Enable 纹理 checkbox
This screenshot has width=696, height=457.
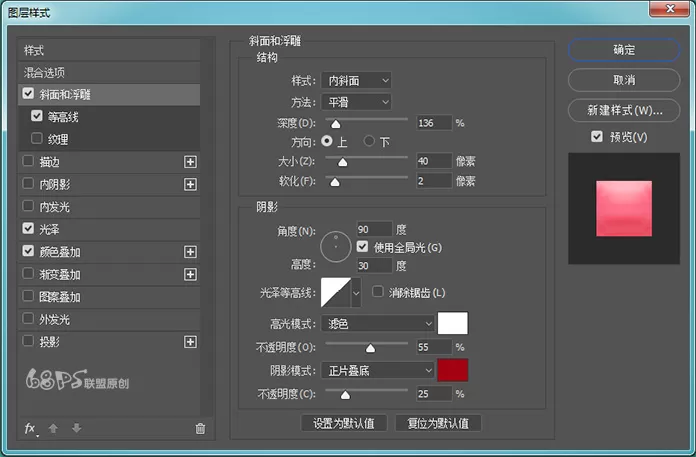click(x=37, y=138)
